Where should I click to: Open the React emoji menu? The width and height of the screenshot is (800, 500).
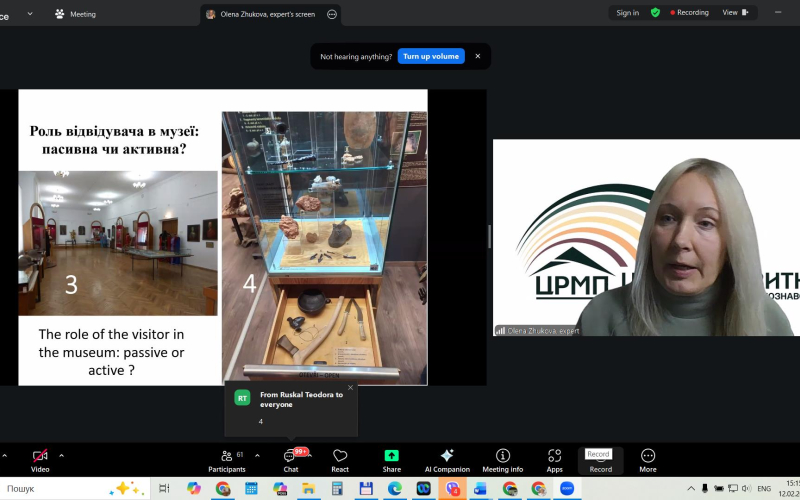pos(340,459)
